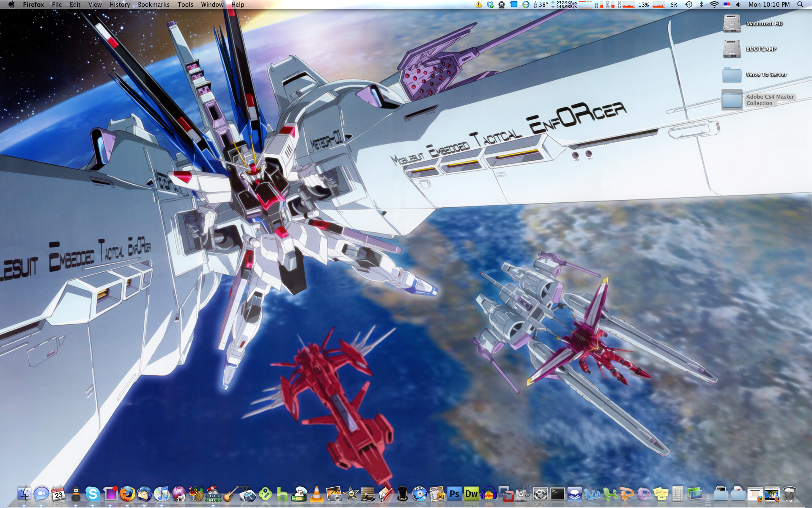The height and width of the screenshot is (508, 812).
Task: Open System Preferences gear in dock
Action: tap(540, 494)
